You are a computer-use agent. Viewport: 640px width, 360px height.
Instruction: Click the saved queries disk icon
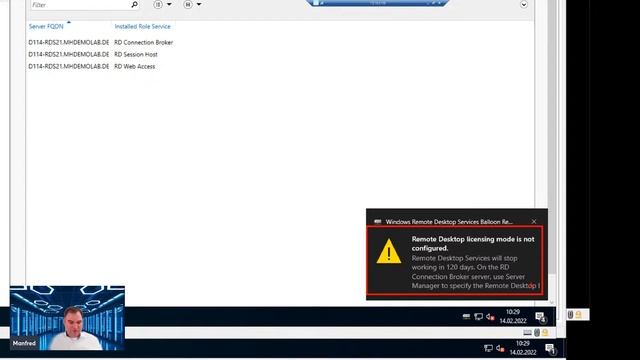click(188, 4)
